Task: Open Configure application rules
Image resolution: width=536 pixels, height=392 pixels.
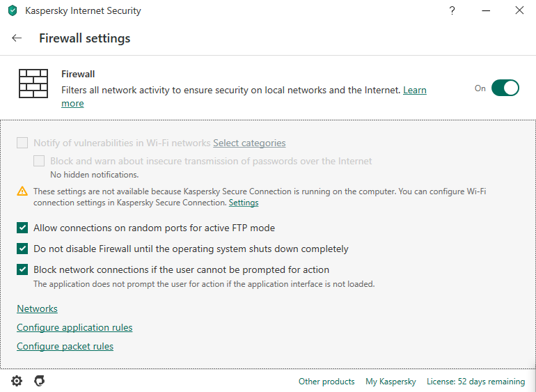Action: [74, 327]
